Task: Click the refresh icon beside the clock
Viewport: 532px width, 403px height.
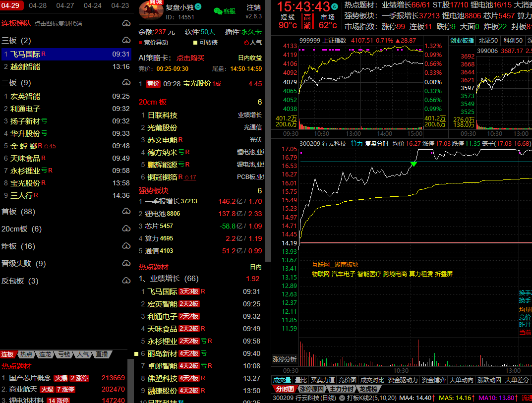Action: click(x=335, y=6)
